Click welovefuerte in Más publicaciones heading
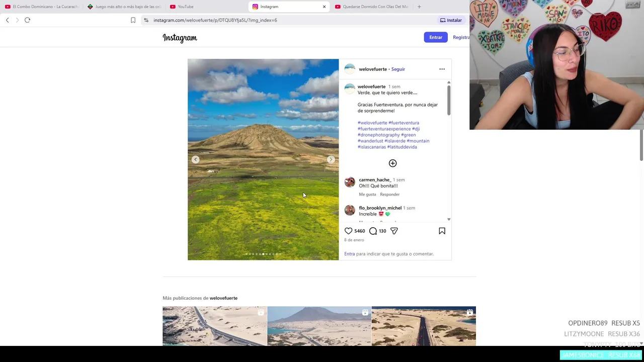This screenshot has height=362, width=644. [223, 298]
